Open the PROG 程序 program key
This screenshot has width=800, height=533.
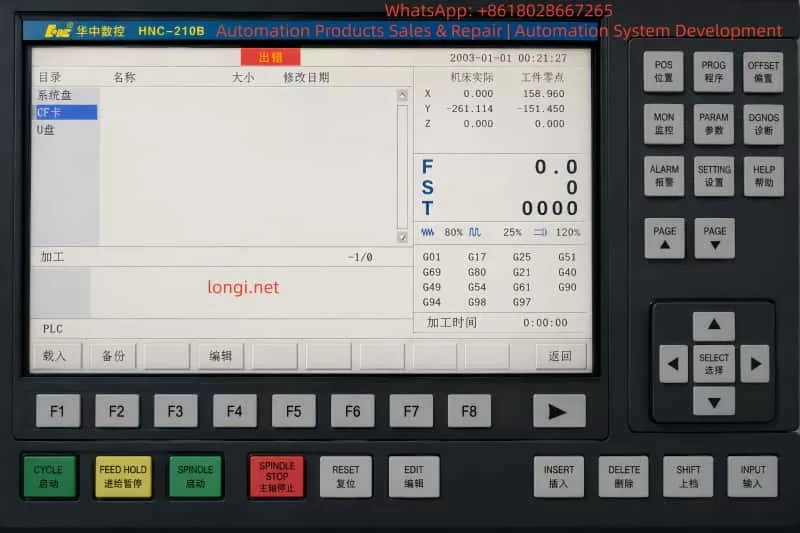[713, 71]
